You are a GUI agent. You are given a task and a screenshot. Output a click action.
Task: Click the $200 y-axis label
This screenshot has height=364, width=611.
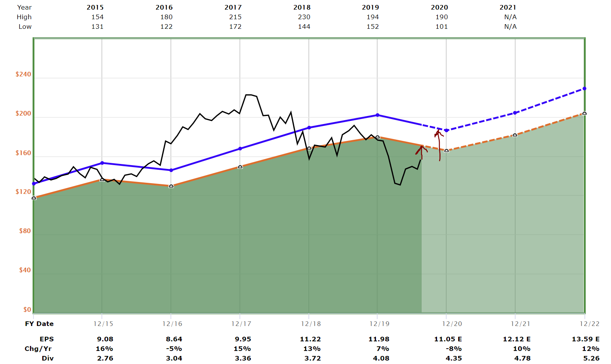pos(23,113)
